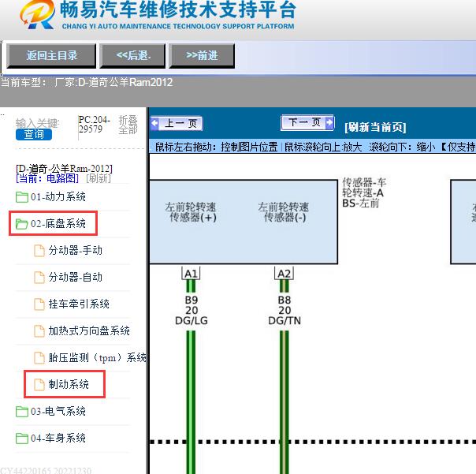Click the 左前轮转速传感器(+) label
Screen dimensions: 476x474
click(191, 212)
